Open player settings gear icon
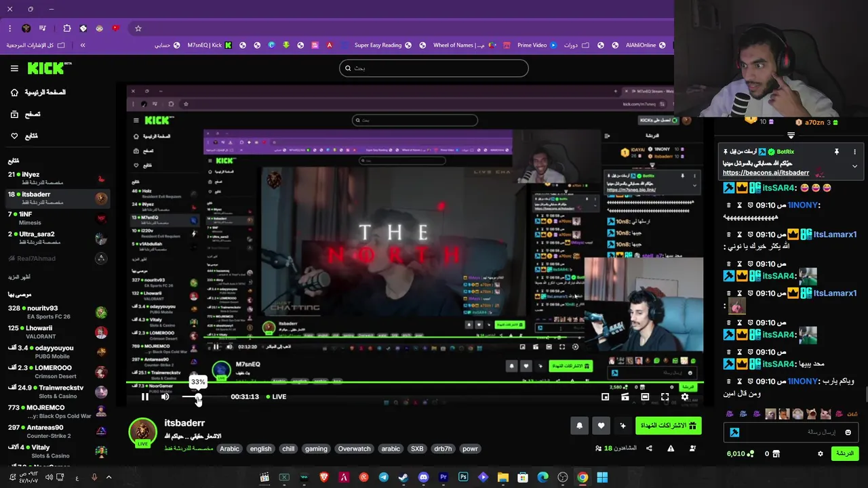The width and height of the screenshot is (868, 488). [684, 396]
